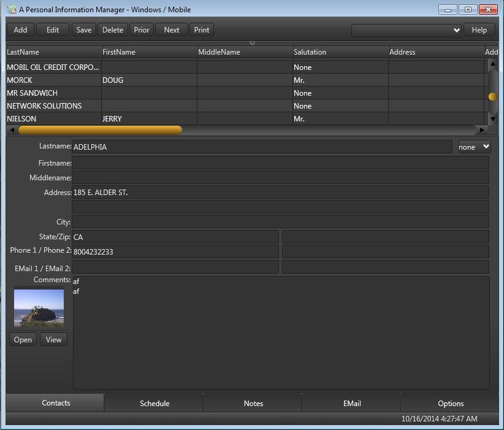This screenshot has width=504, height=430.
Task: Click the contact photo thumbnail
Action: 39,309
